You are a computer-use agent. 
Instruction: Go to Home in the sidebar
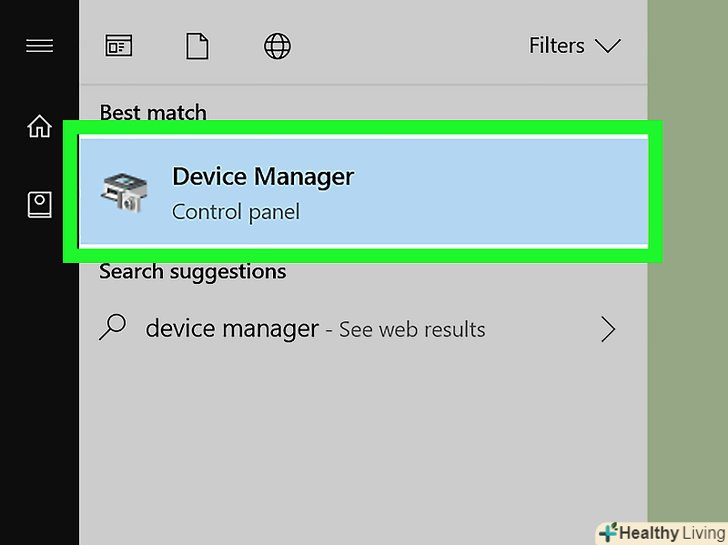pyautogui.click(x=39, y=127)
